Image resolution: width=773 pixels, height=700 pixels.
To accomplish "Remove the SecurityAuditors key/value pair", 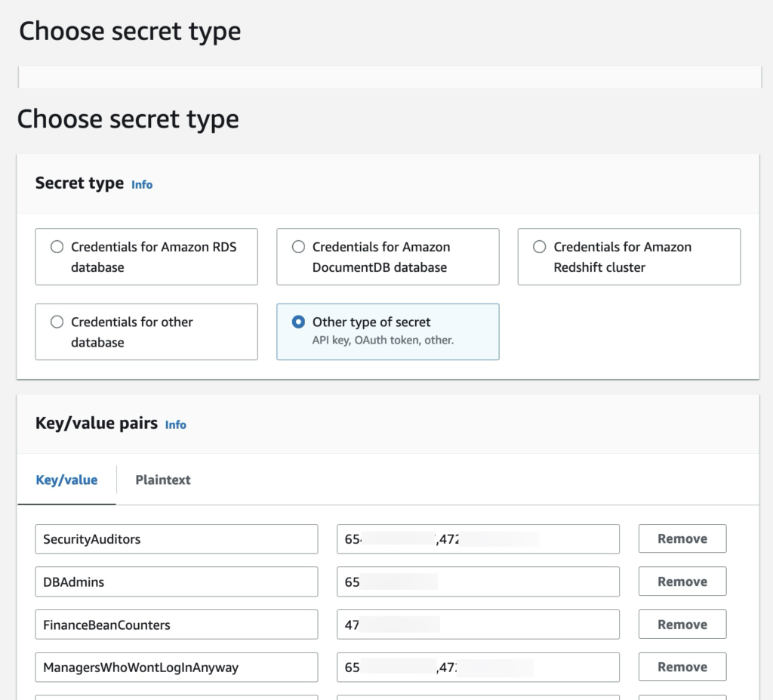I will [x=682, y=539].
